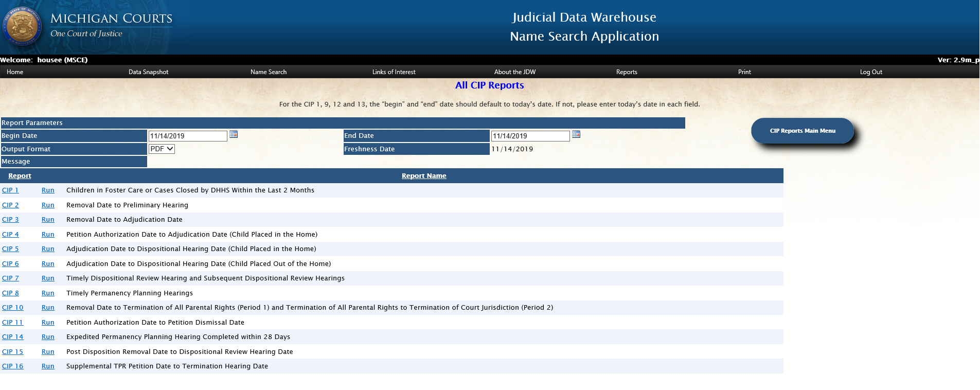Run the CIP 16 Supplemental TPR report
Screen dimensions: 980x390
coord(48,366)
